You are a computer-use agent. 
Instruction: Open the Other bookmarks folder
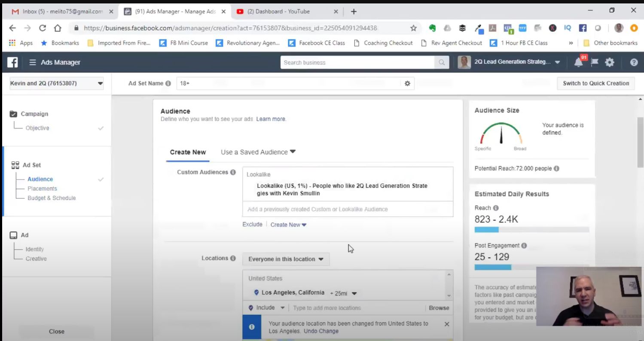point(610,43)
